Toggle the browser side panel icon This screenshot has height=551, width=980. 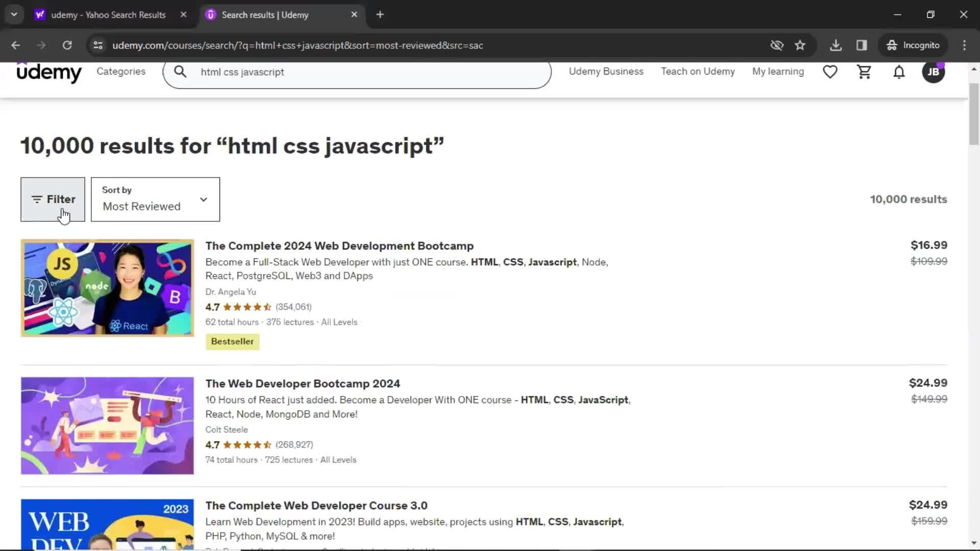[x=862, y=45]
